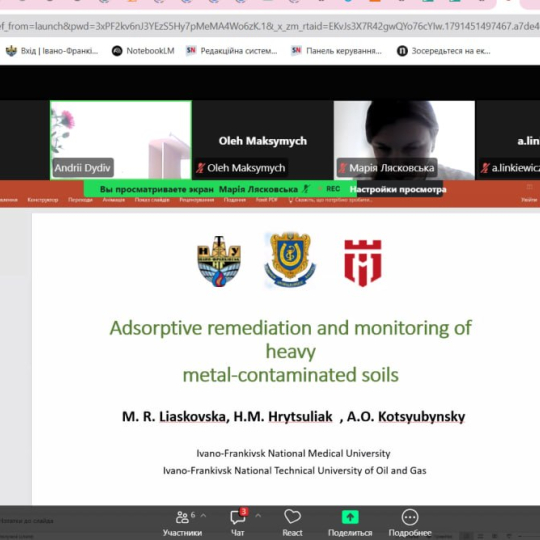Click Ivano-Frankivsk National Medical University text
The height and width of the screenshot is (540, 540).
293,453
